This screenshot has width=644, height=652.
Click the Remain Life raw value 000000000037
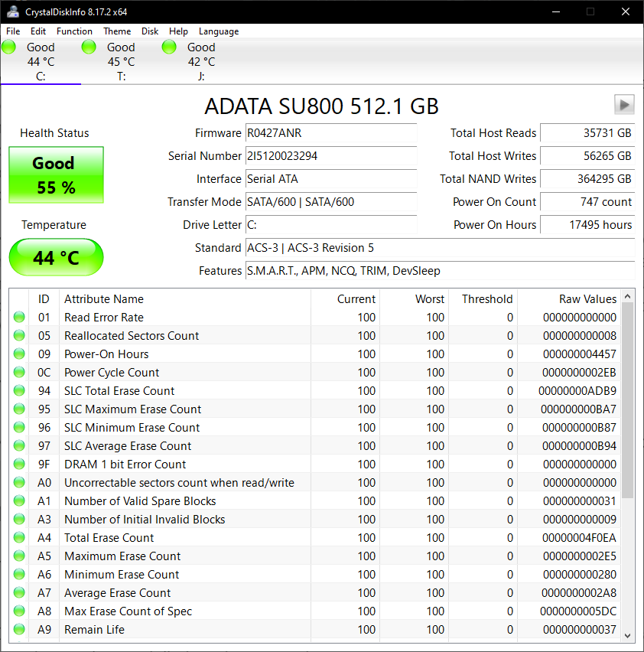[x=579, y=630]
